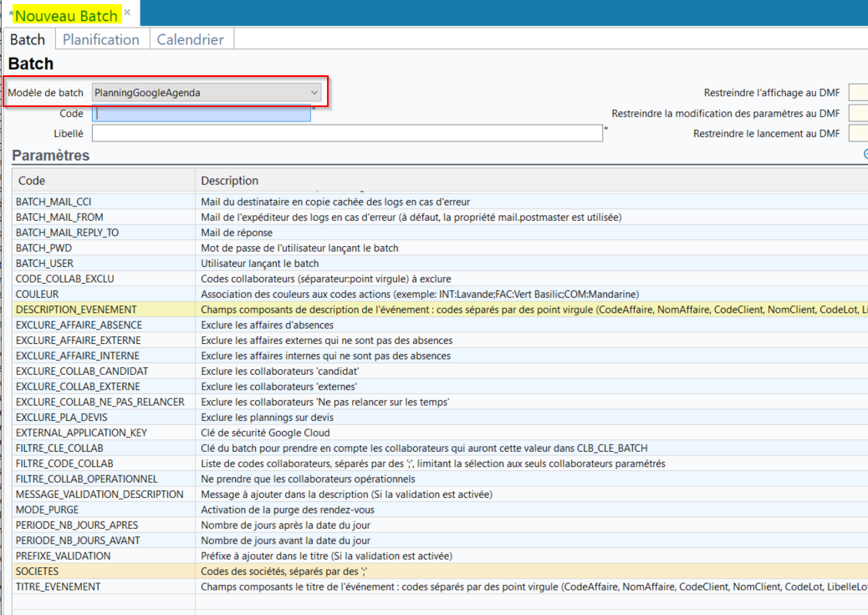Select the Batch tab
868x615 pixels.
click(x=28, y=39)
